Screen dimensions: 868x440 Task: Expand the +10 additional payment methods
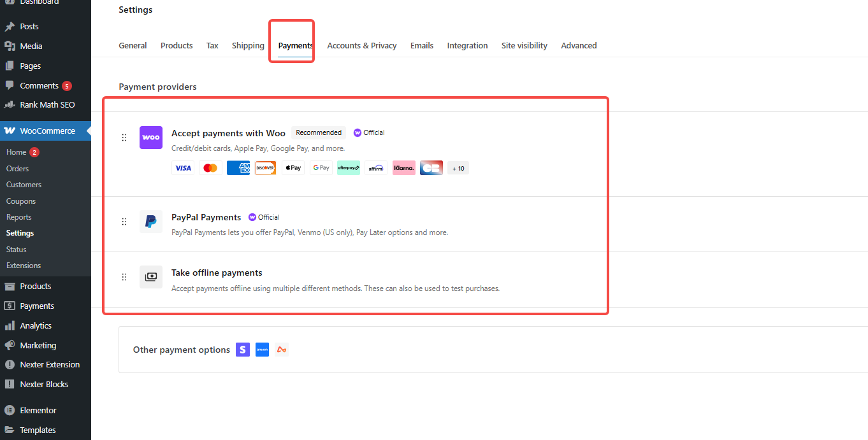click(x=458, y=167)
